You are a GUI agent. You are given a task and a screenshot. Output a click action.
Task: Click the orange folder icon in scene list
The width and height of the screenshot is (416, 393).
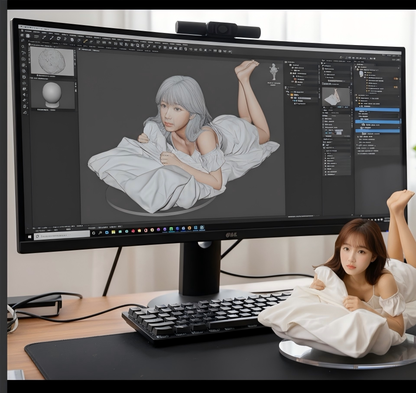(x=291, y=95)
